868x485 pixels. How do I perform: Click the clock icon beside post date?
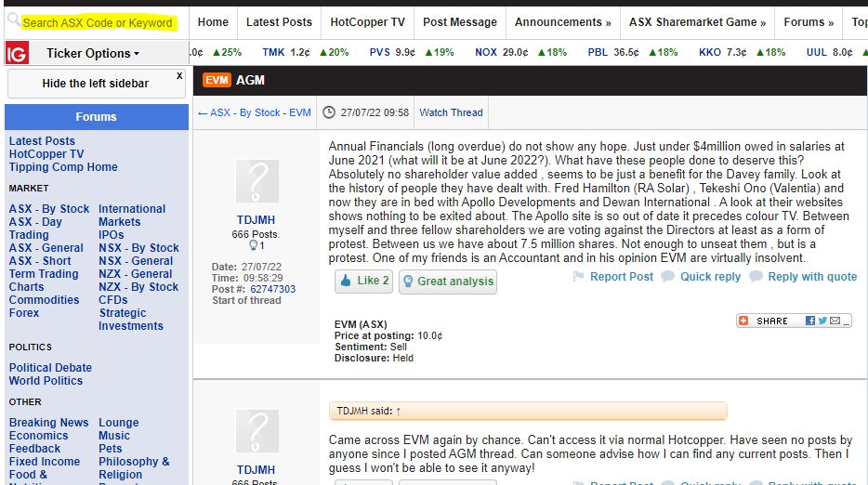[x=329, y=112]
